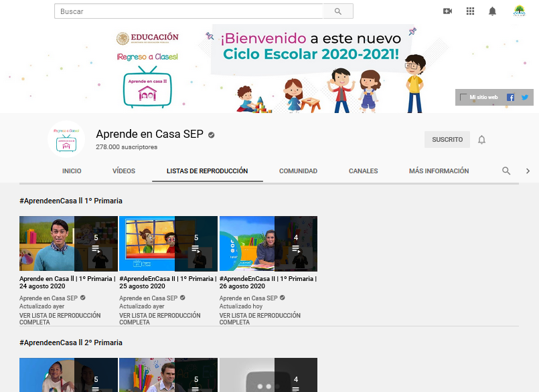
Task: Open the #AprendeenCasa II 2° Primaria section heading
Action: pyautogui.click(x=71, y=342)
